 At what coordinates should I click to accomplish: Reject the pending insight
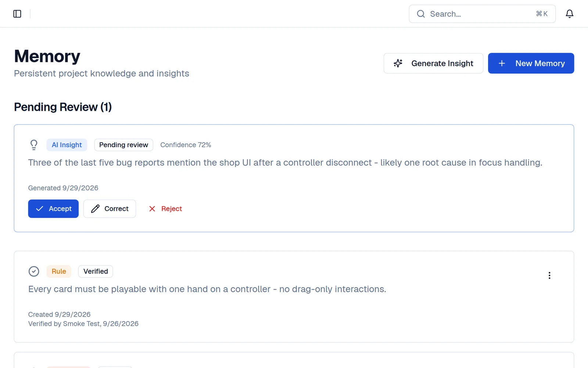click(x=165, y=209)
